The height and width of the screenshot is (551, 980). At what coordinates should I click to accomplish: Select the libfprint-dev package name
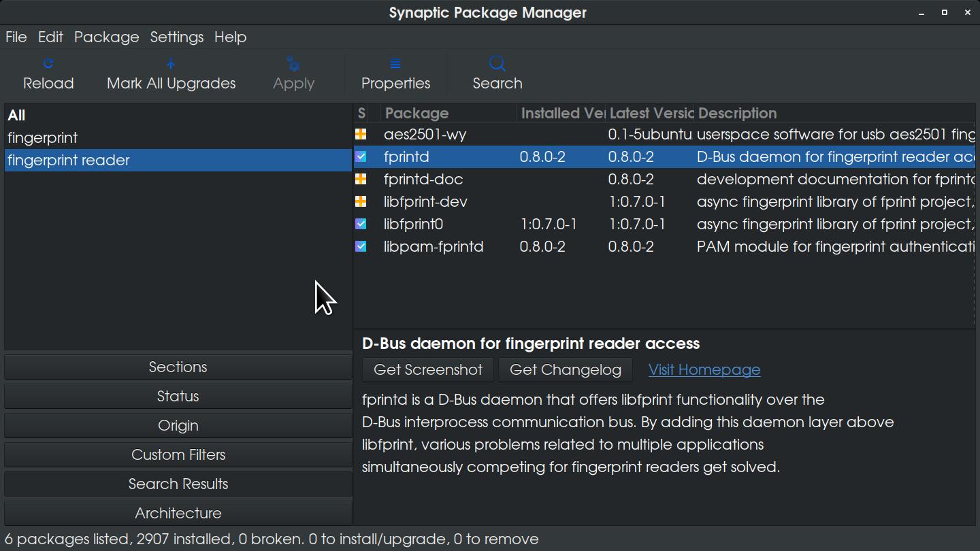click(425, 201)
